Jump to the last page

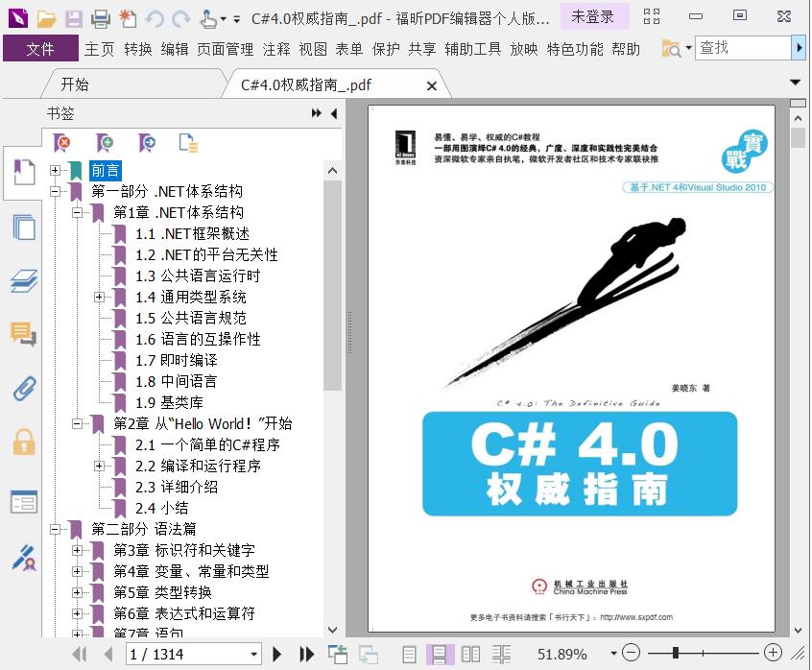point(306,654)
